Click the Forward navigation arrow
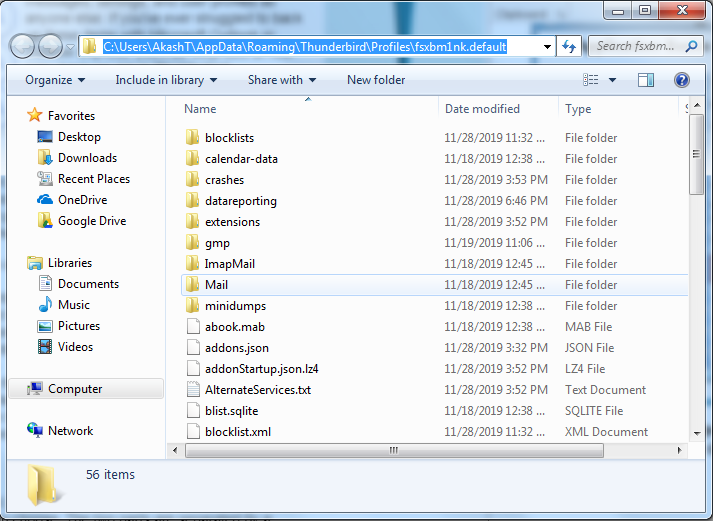Viewport: 713px width, 521px height. click(x=50, y=46)
